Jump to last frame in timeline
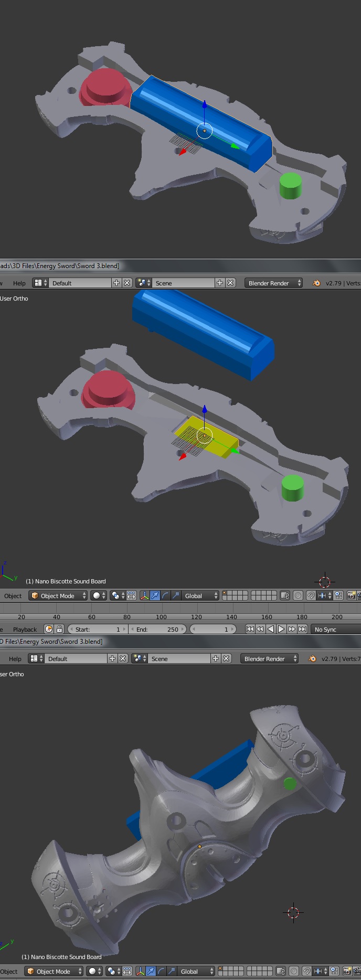Image resolution: width=361 pixels, height=980 pixels. (302, 629)
